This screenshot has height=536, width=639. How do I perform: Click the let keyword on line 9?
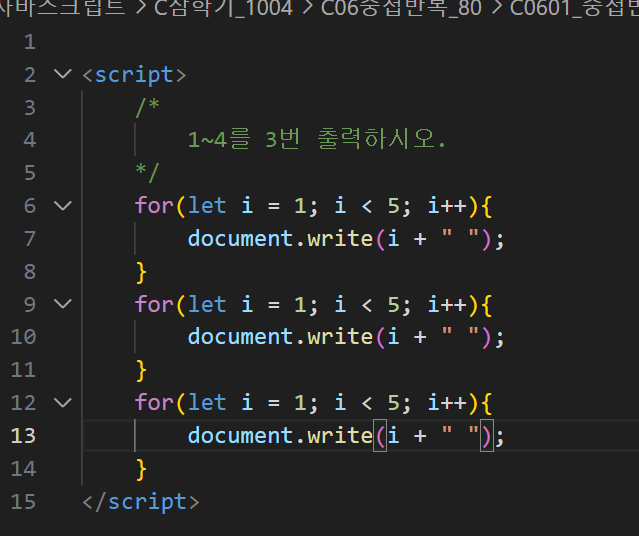(207, 304)
